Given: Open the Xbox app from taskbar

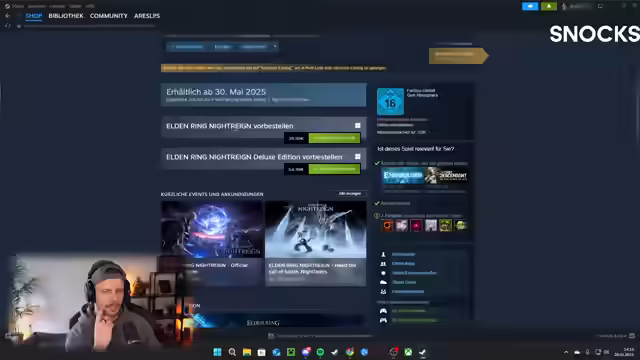Looking at the screenshot, I should [408, 352].
